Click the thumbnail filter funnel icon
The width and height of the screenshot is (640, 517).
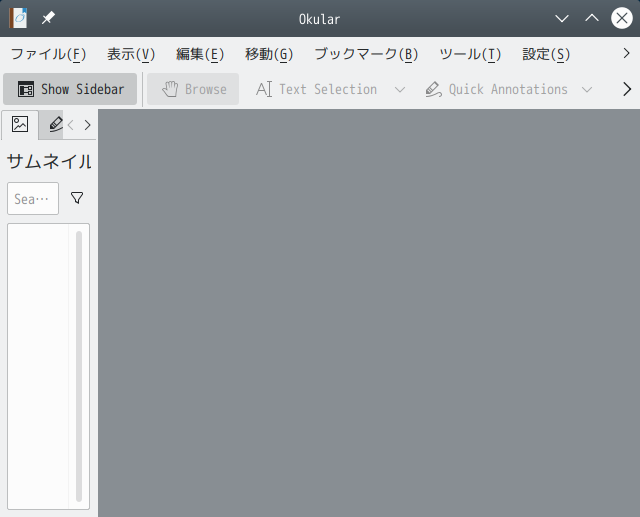(x=77, y=198)
